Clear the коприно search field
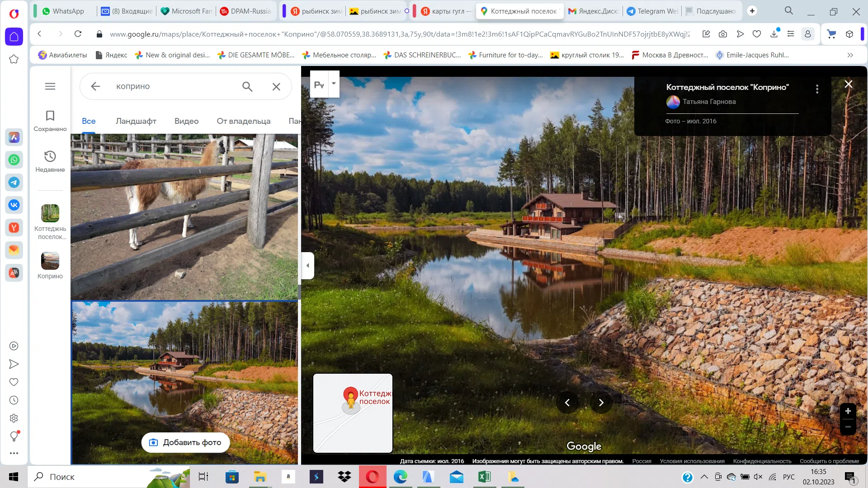The image size is (868, 488). [276, 86]
